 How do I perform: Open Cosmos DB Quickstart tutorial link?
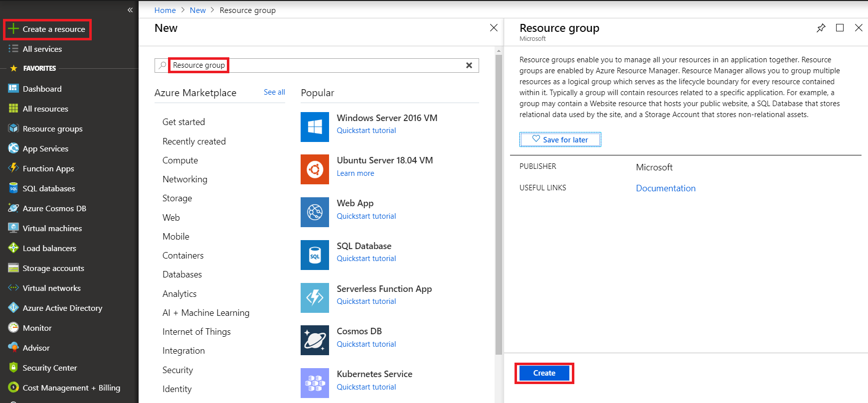[x=366, y=344]
